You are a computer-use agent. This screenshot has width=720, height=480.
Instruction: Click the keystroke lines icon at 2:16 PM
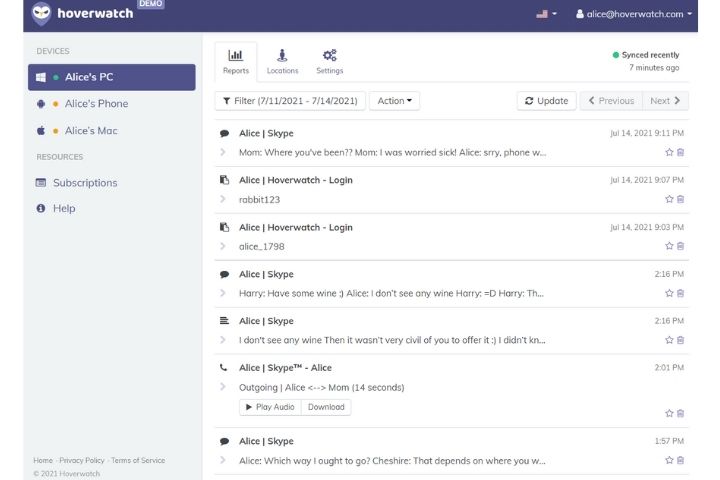[225, 321]
